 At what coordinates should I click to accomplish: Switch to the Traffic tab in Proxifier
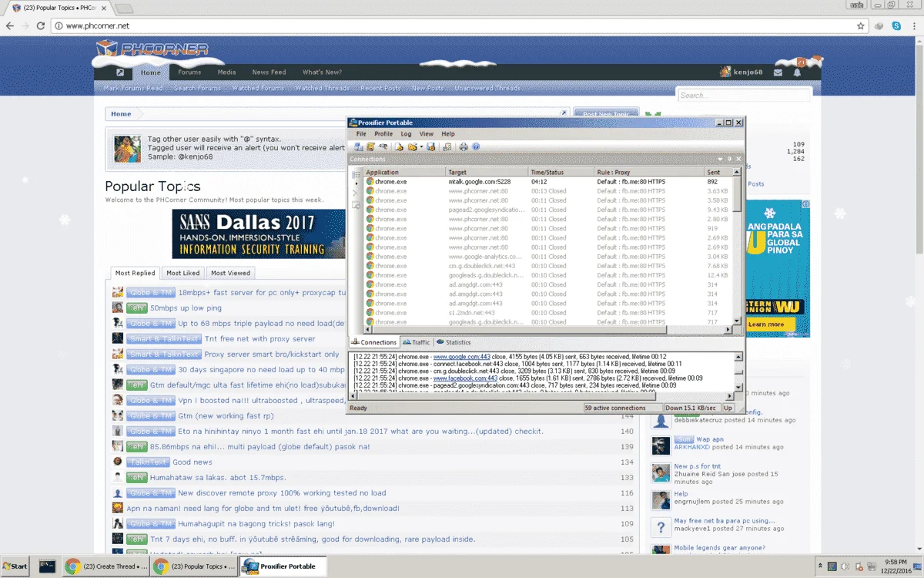pyautogui.click(x=416, y=342)
